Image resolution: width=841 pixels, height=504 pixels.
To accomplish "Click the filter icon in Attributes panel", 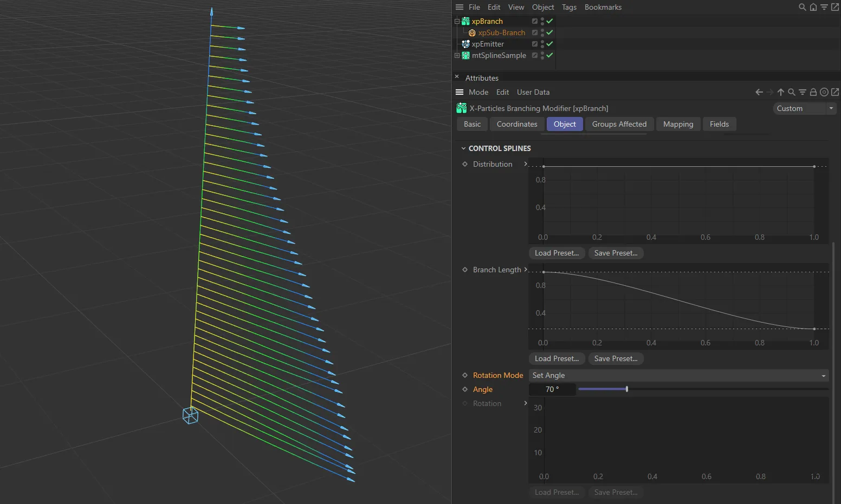I will [x=803, y=92].
